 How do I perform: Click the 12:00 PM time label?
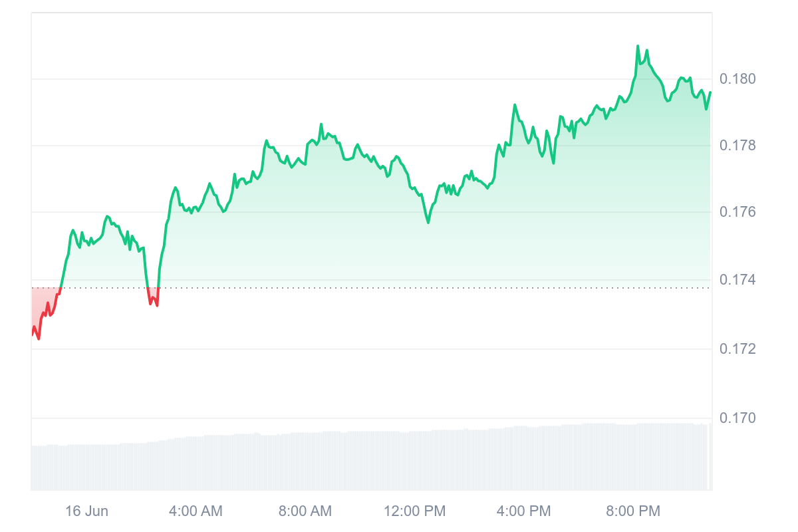[x=415, y=511]
